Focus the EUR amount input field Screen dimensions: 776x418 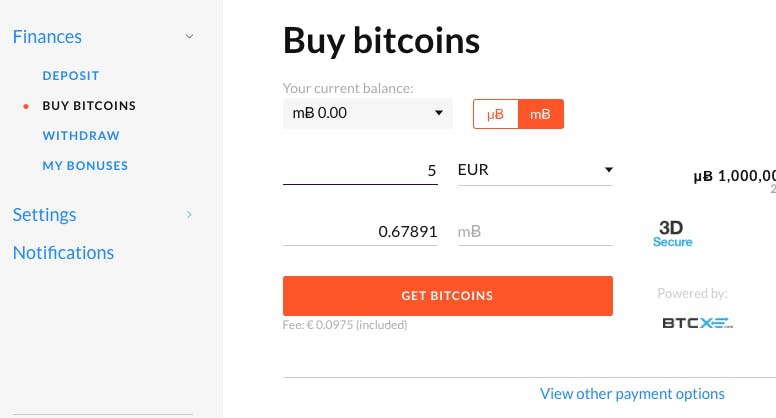360,171
